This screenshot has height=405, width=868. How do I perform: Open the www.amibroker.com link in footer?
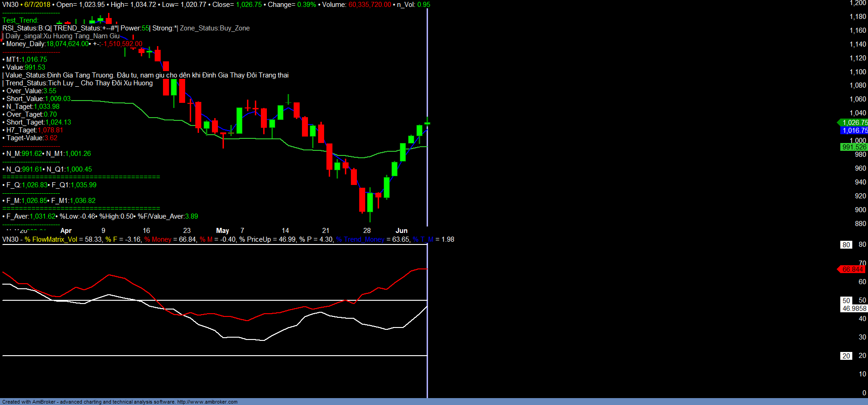[x=207, y=402]
